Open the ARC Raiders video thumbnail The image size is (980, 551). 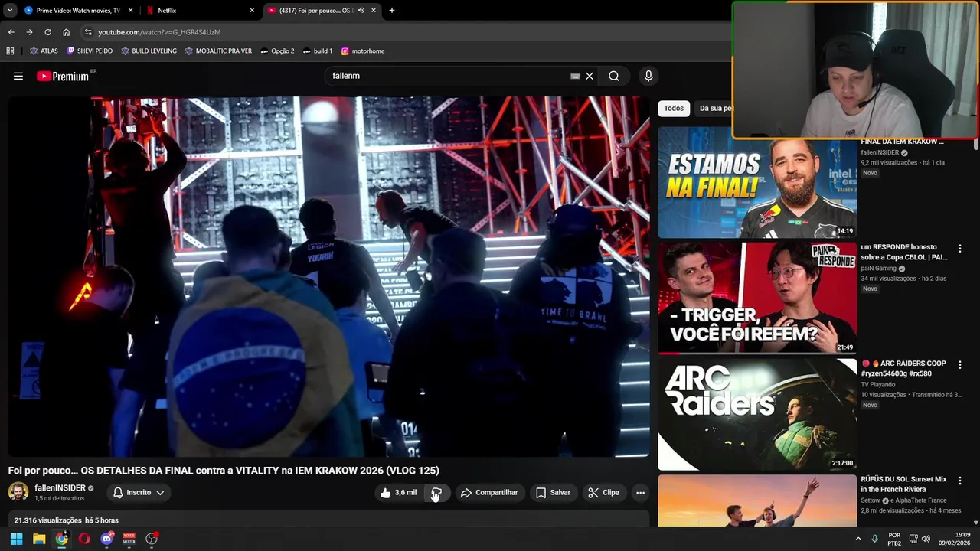click(x=757, y=414)
